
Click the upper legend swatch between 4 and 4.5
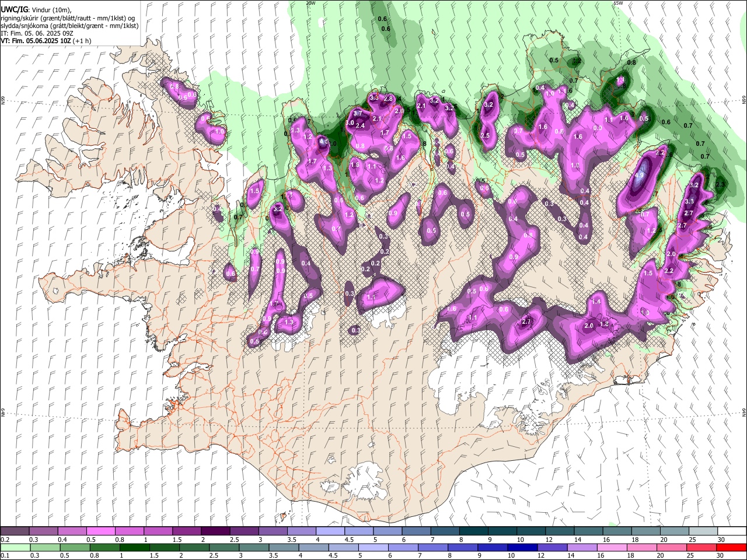pos(330,531)
